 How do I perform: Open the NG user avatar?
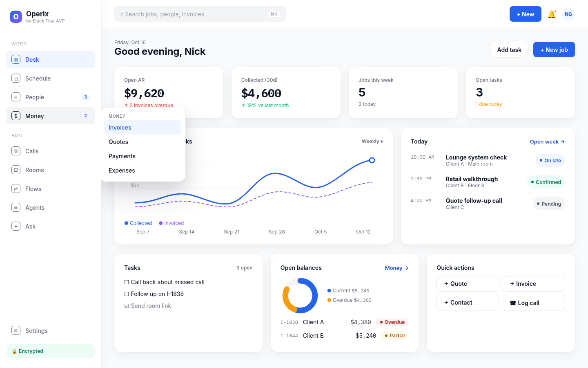point(568,14)
